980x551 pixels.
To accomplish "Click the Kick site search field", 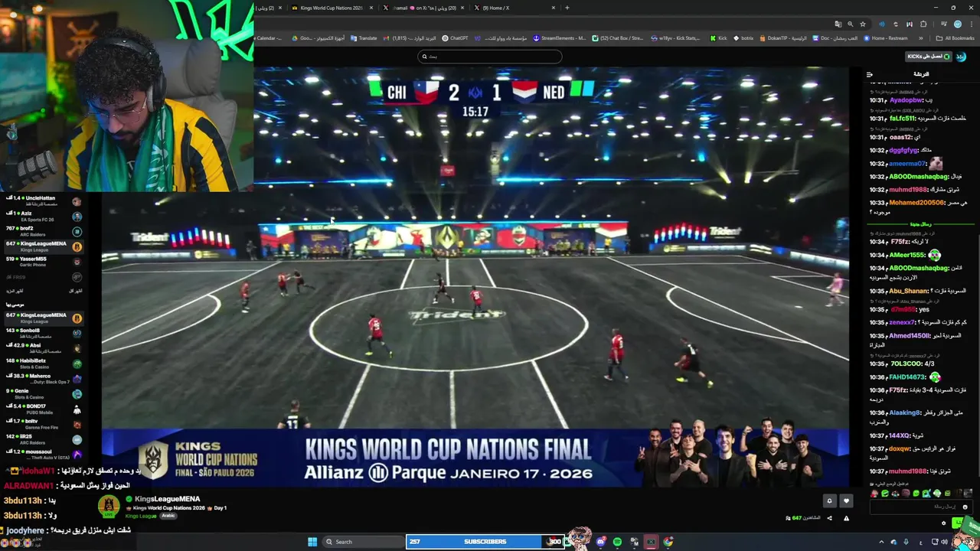I will (x=490, y=56).
